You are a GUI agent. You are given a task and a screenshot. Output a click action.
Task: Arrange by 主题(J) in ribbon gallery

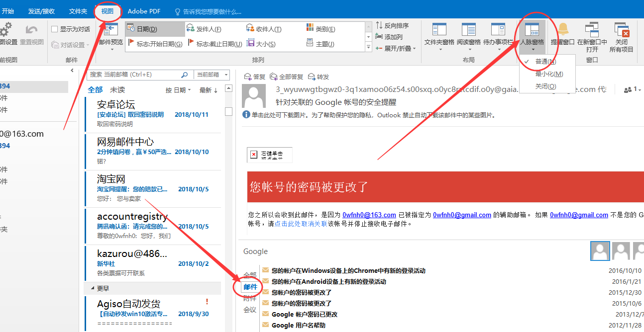321,44
